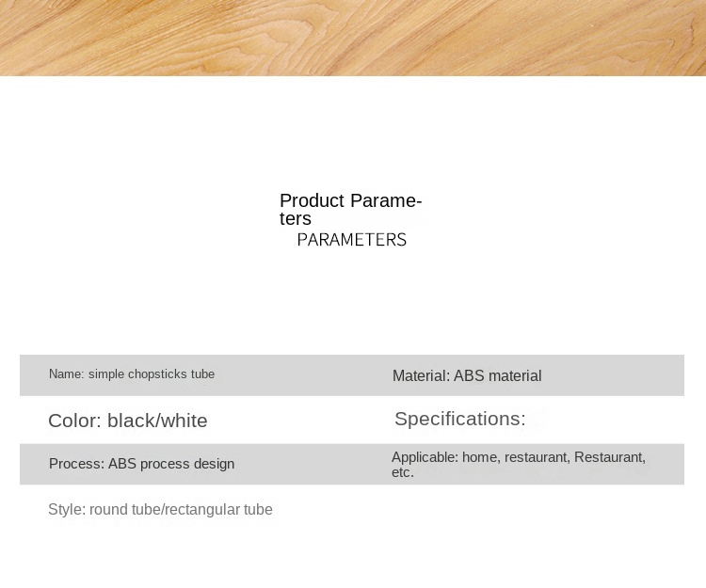Screen dimensions: 706x588
Task: Click the word "Product" in the heading
Action: pyautogui.click(x=313, y=200)
